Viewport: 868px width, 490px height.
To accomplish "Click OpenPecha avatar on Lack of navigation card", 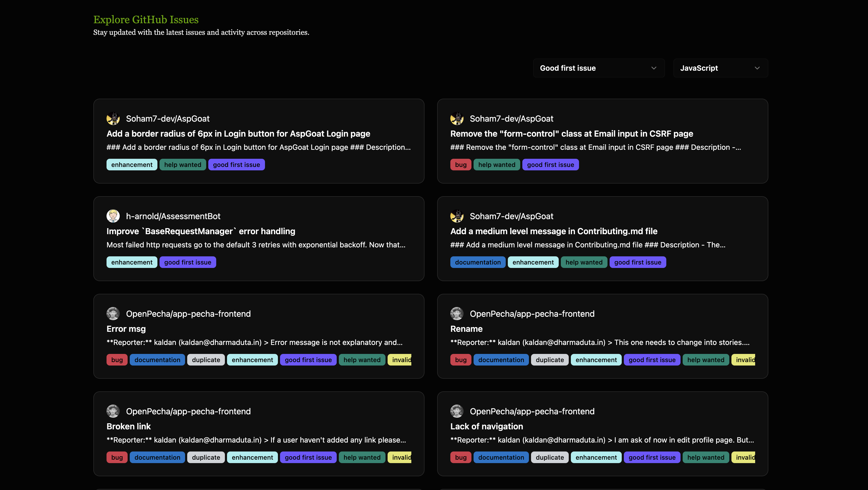I will pos(457,411).
